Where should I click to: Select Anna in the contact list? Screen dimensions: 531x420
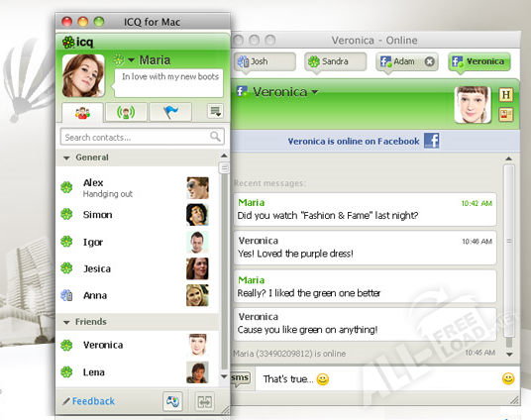coord(137,295)
